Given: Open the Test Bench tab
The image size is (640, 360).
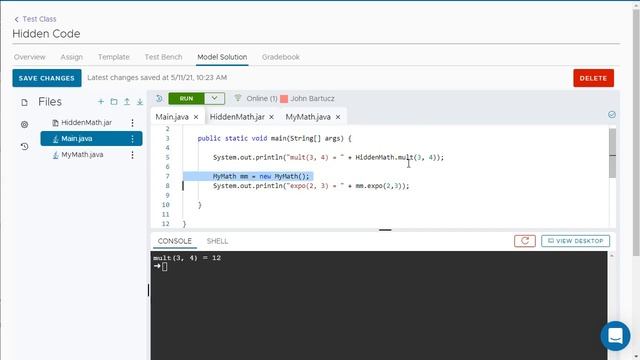Looking at the screenshot, I should 163,57.
